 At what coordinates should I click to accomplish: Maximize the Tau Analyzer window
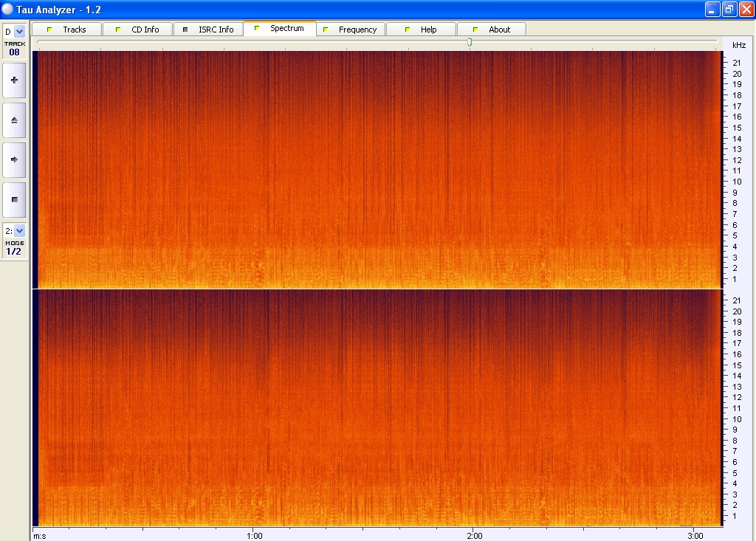tap(729, 9)
